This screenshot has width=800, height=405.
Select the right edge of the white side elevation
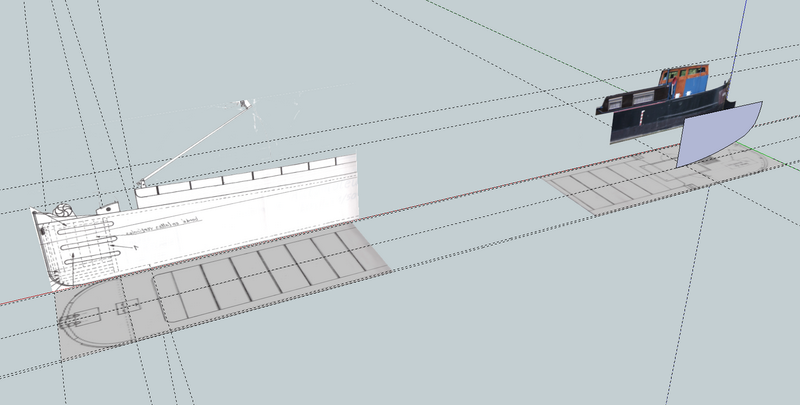click(357, 190)
